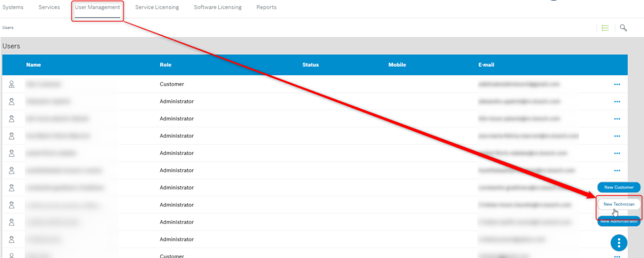Open the Services tab

tap(49, 7)
